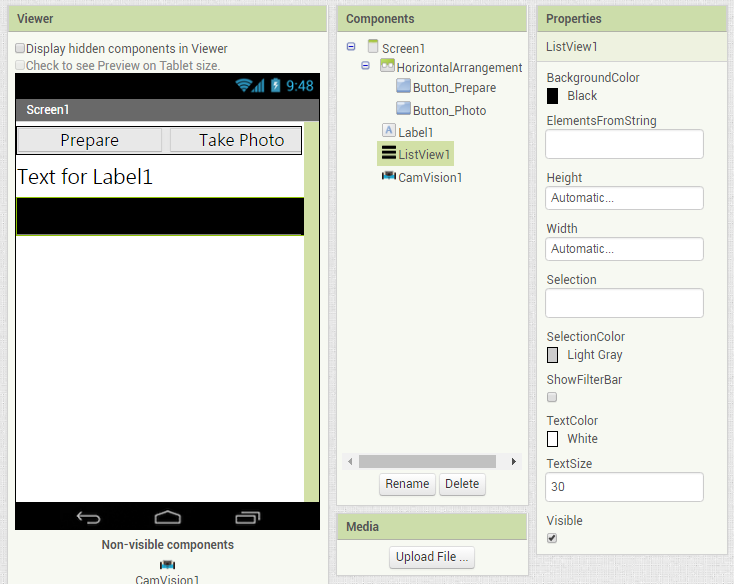Click the Upload File button
Viewport: 734px width, 584px height.
pyautogui.click(x=432, y=557)
